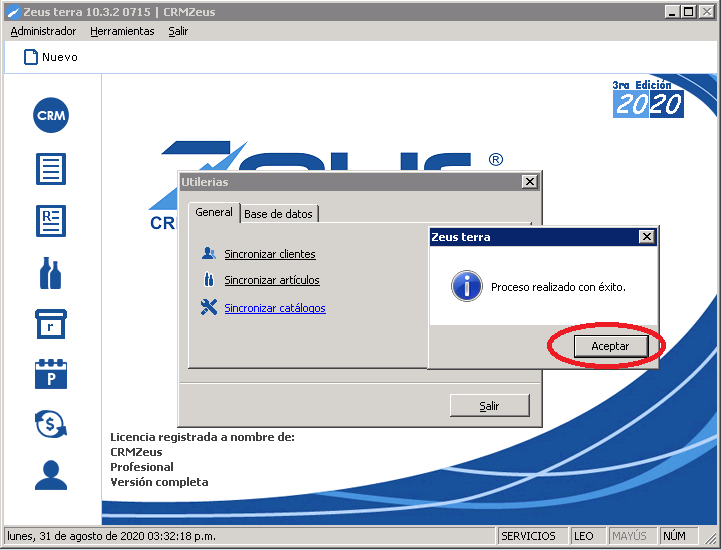Image resolution: width=721 pixels, height=550 pixels.
Task: Open the calendar 'P' sidebar icon
Action: 51,374
